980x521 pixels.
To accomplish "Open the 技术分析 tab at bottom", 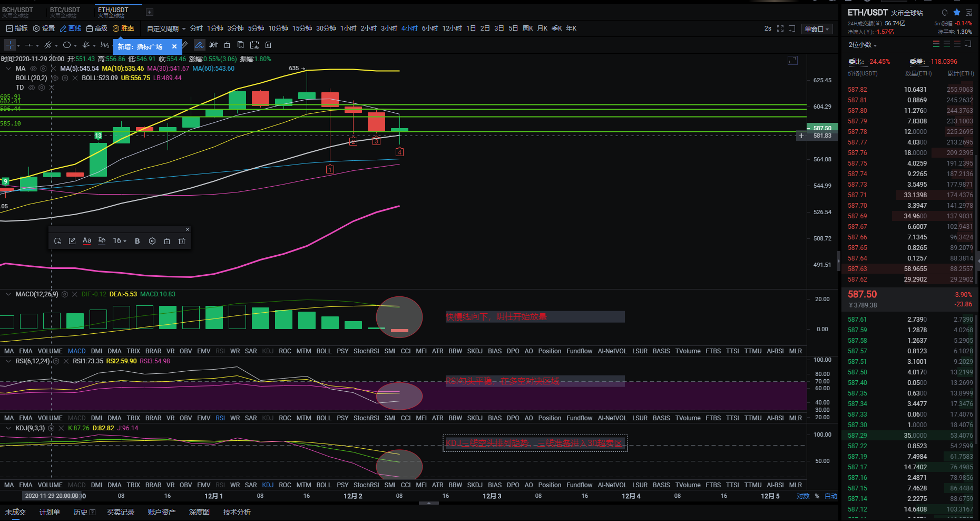I will (x=236, y=512).
